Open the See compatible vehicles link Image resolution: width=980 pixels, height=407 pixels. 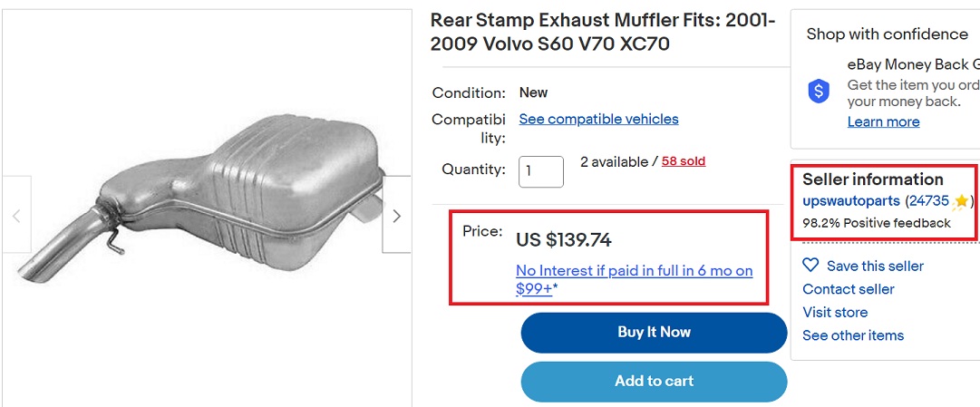[598, 119]
